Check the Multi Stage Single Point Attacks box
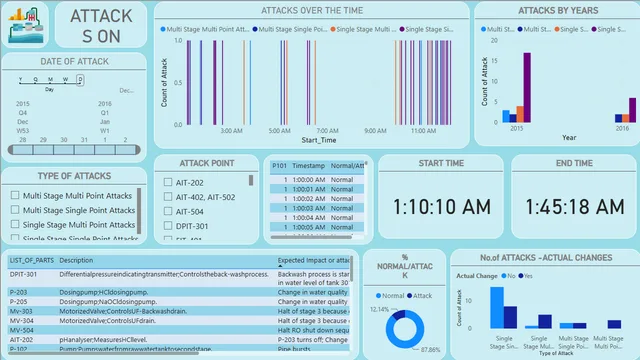This screenshot has height=360, width=640. pyautogui.click(x=15, y=210)
